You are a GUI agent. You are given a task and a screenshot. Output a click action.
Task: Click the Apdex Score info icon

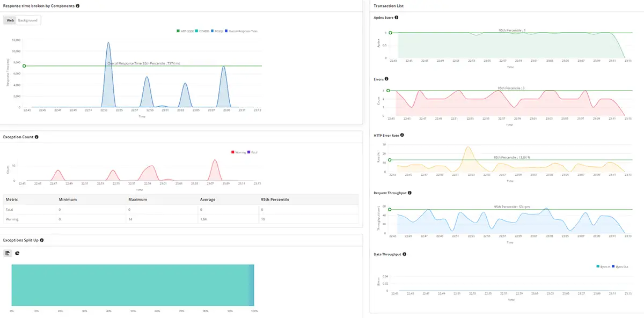[x=396, y=17]
